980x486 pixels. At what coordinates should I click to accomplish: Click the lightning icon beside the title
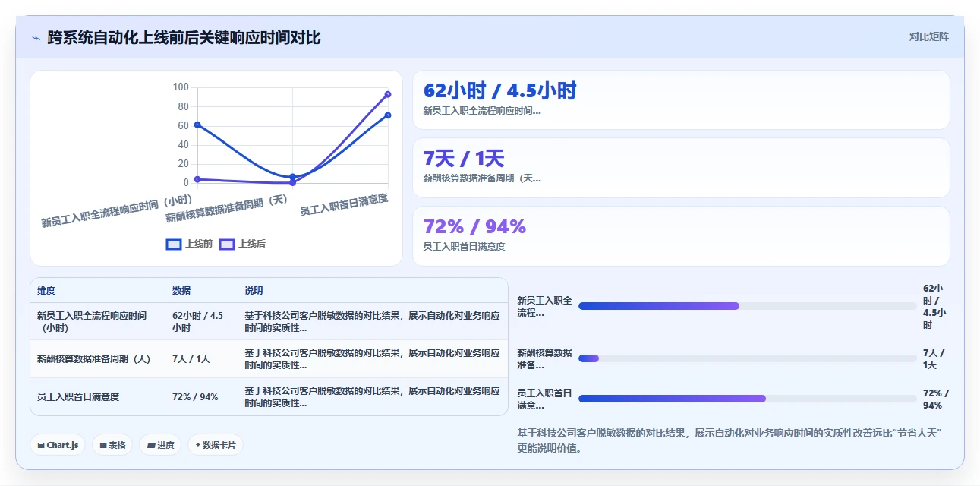(x=36, y=37)
